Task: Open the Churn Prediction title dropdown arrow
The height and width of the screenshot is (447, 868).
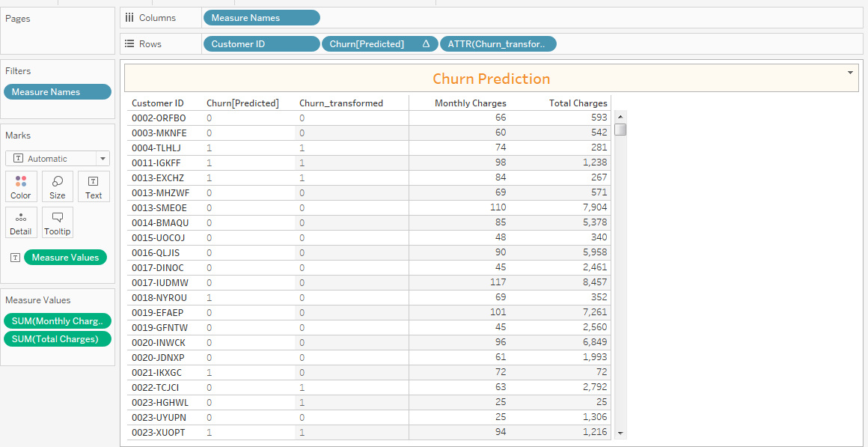Action: [850, 73]
